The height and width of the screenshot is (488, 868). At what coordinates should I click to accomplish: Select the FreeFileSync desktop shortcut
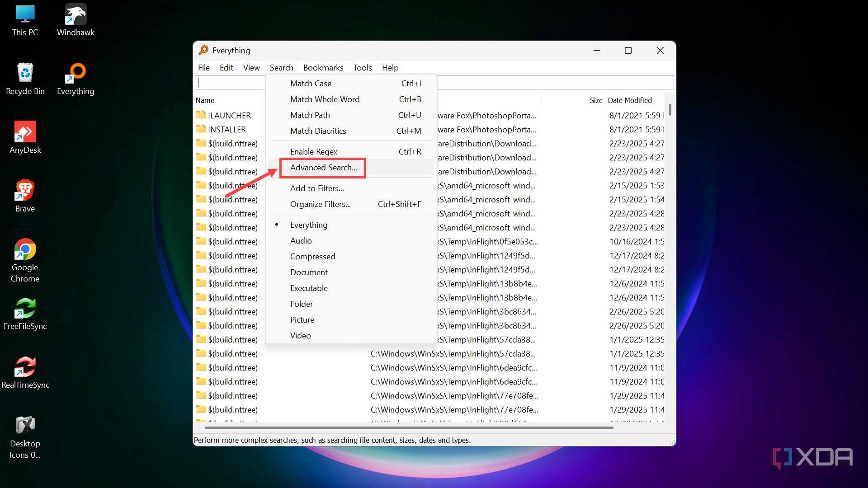point(25,314)
